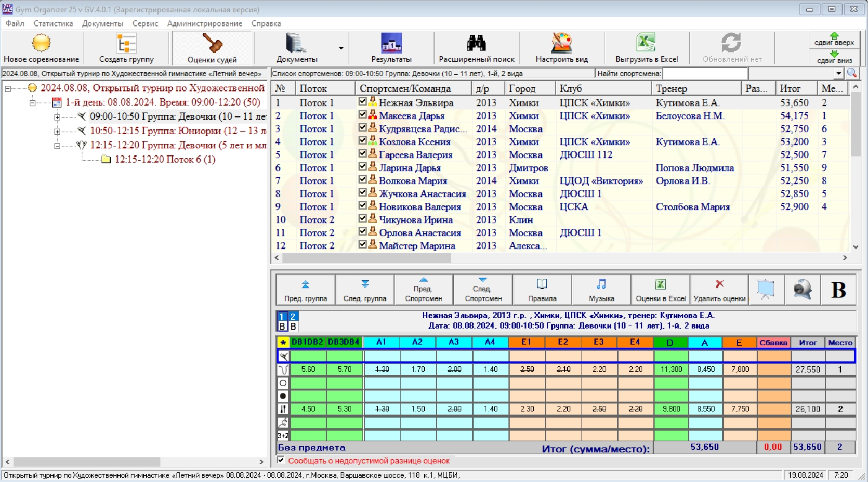868x482 pixels.
Task: Launch Расширенный поиск binoculars
Action: coord(476,44)
